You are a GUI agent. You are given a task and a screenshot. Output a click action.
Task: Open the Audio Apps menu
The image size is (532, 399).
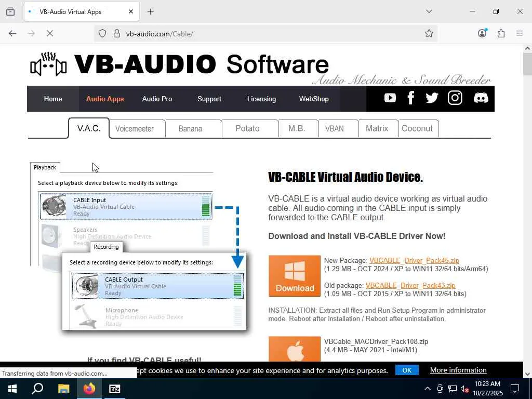[105, 99]
